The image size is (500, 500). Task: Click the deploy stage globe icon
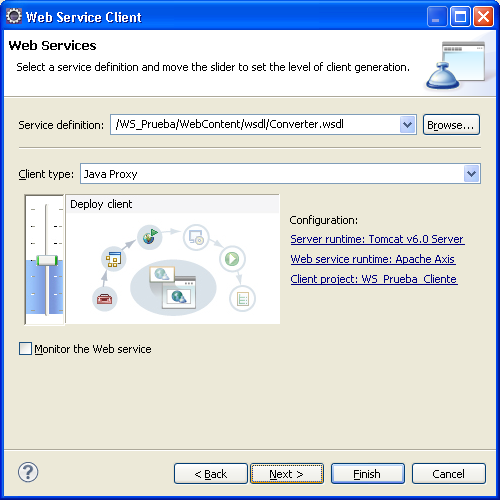point(149,237)
